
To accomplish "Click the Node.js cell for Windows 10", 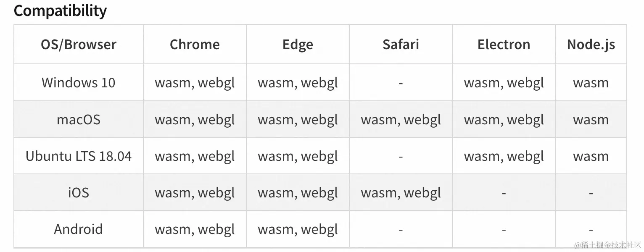I will pyautogui.click(x=591, y=83).
